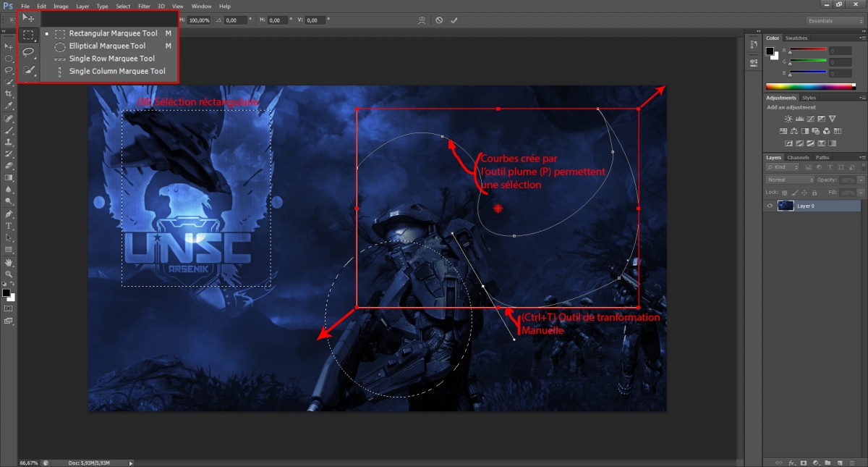Adjust the green (G) color slider
The image size is (868, 467).
tap(809, 62)
